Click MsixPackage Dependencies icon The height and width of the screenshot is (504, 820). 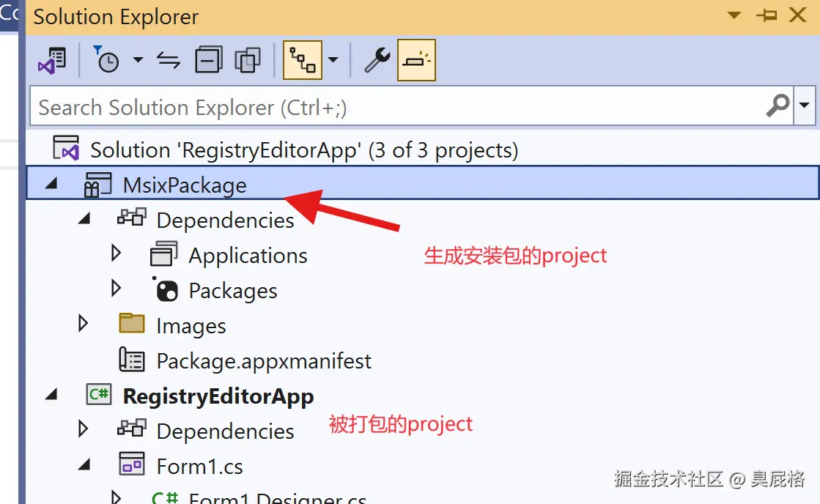(x=131, y=217)
